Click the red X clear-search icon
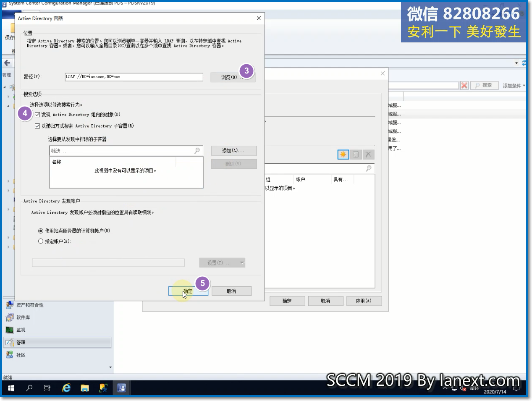Screen dimensions: 532x401 click(x=464, y=85)
